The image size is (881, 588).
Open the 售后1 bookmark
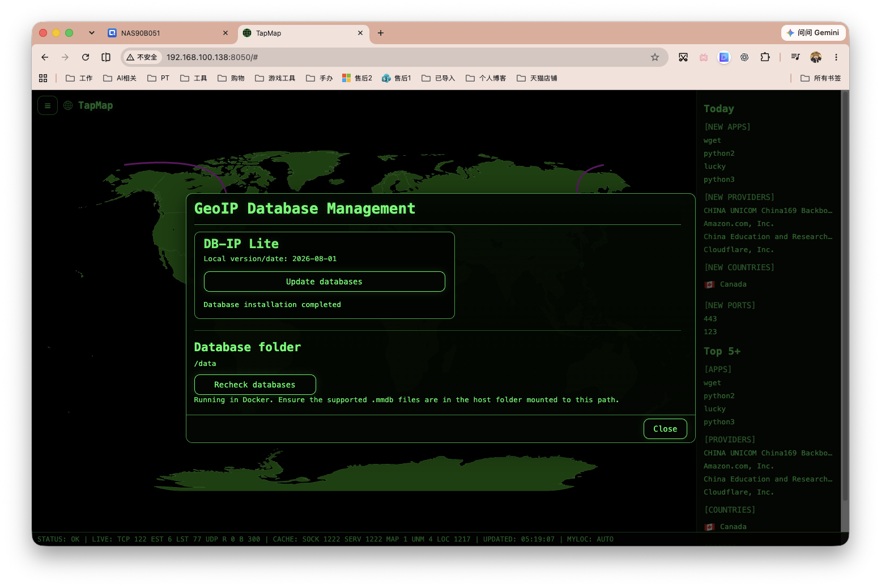tap(397, 78)
